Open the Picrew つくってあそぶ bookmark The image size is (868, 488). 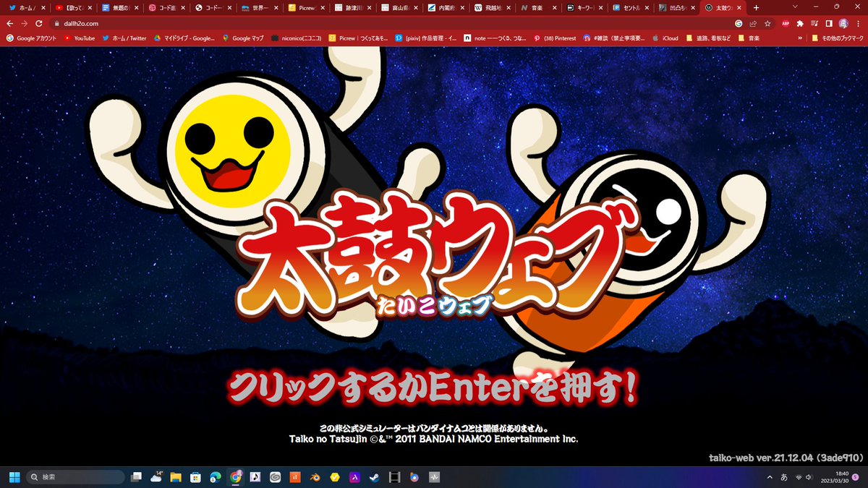(x=358, y=38)
